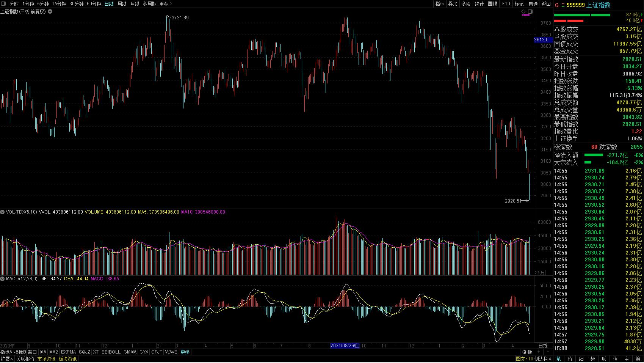The width and height of the screenshot is (644, 363).
Task: Open the 主 main tab in bottom right
Action: 627,359
